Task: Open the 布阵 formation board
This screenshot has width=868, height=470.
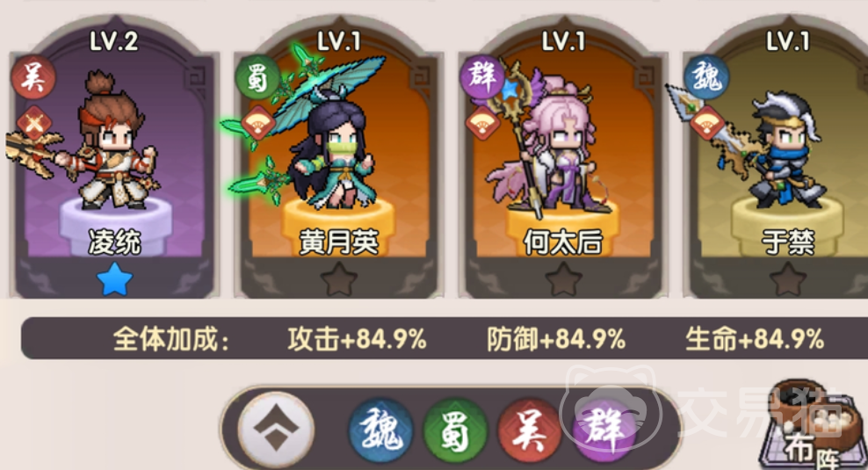Action: point(813,425)
